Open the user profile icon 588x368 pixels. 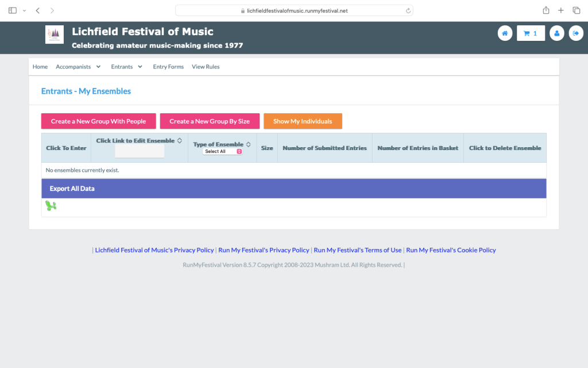pos(556,33)
